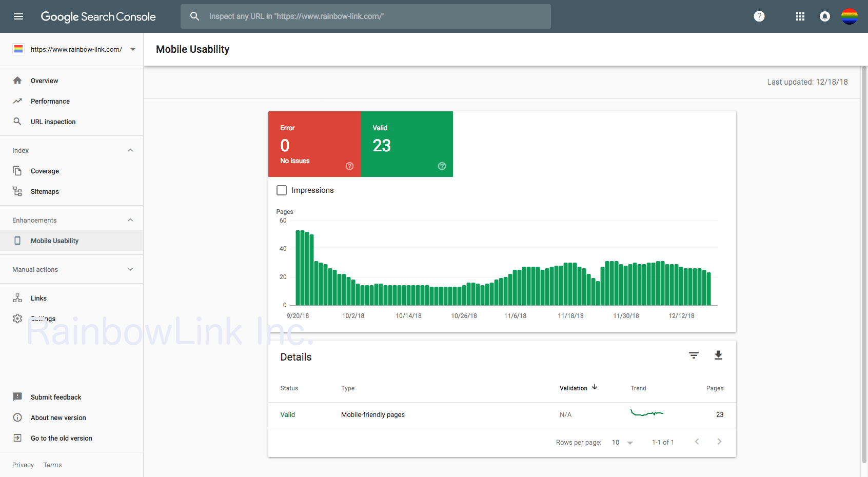Viewport: 868px width, 477px height.
Task: Click the N/A validation cell
Action: [x=565, y=414]
